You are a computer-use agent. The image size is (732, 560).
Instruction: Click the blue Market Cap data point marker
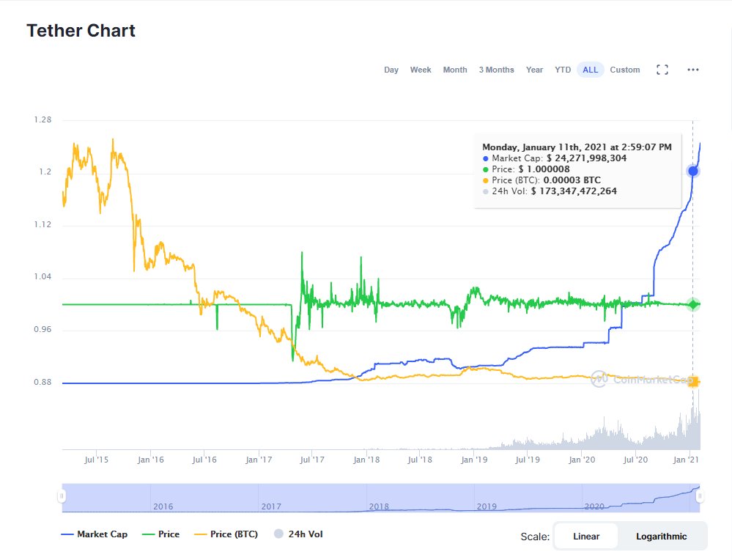point(693,171)
